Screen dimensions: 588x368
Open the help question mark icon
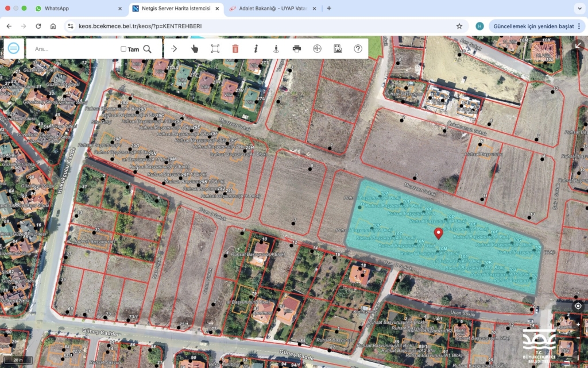[x=358, y=49]
